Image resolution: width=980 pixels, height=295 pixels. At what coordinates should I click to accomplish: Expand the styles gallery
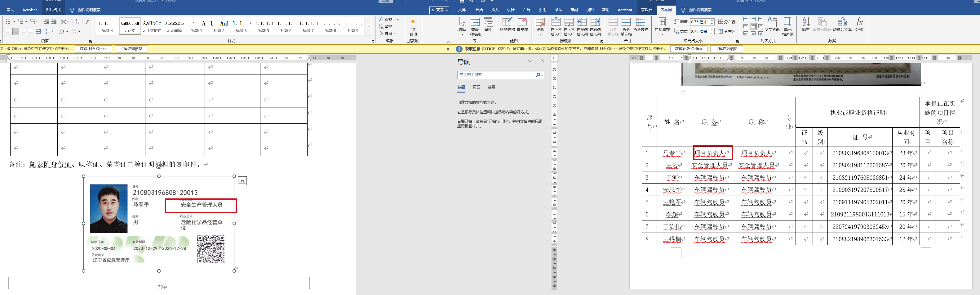(368, 26)
